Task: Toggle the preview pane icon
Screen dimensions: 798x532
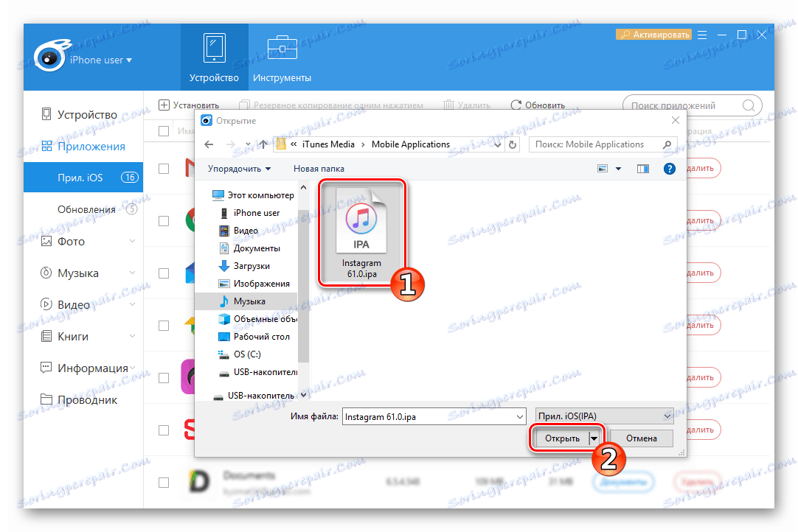Action: tap(643, 169)
